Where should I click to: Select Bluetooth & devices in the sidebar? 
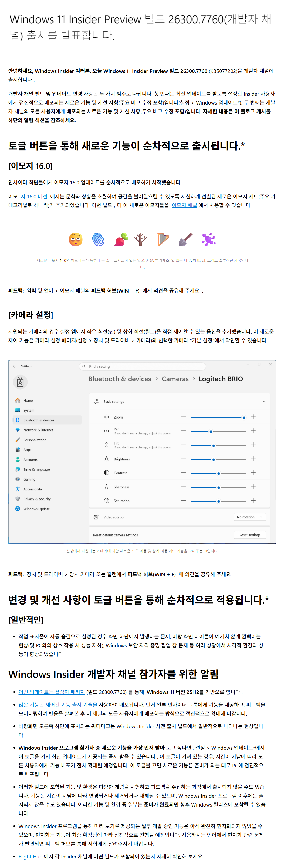point(47,420)
